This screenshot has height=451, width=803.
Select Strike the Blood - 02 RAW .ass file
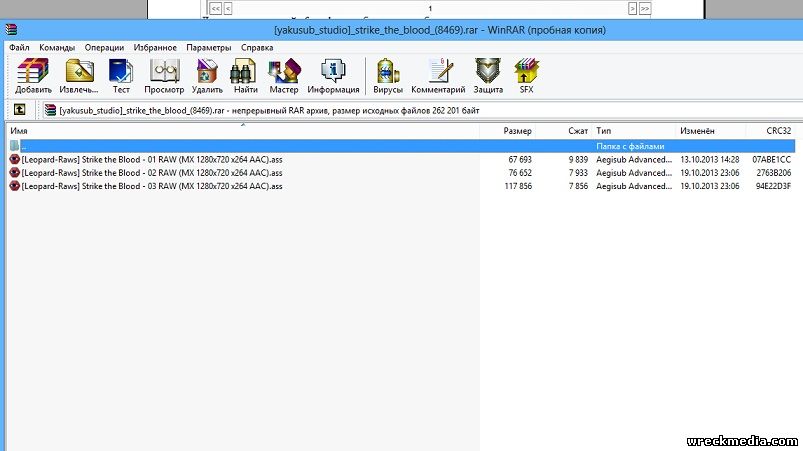152,173
